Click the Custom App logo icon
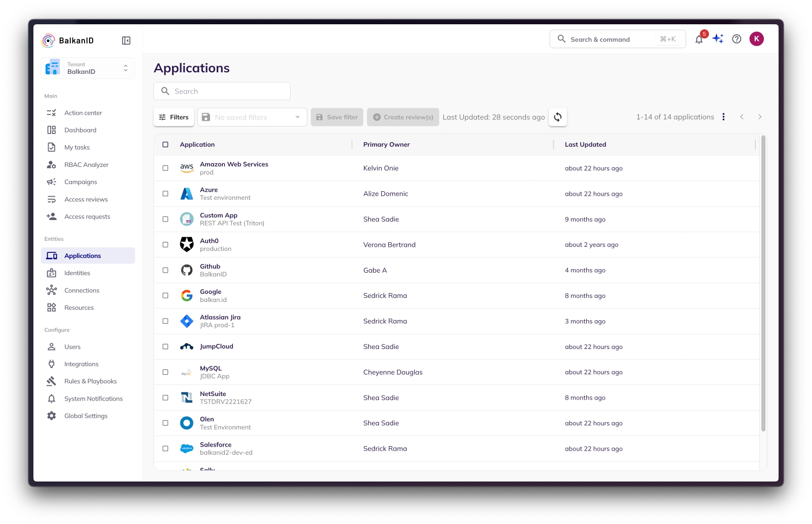The height and width of the screenshot is (524, 812). 187,219
